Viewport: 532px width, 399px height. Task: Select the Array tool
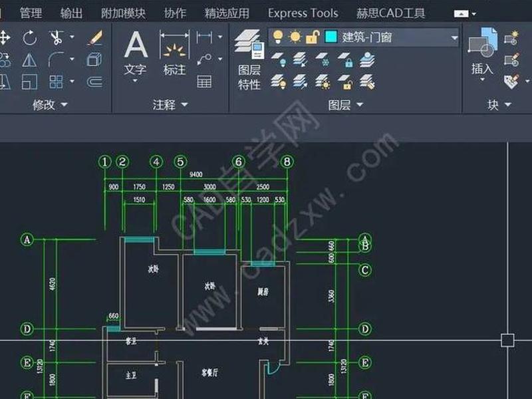[x=56, y=82]
